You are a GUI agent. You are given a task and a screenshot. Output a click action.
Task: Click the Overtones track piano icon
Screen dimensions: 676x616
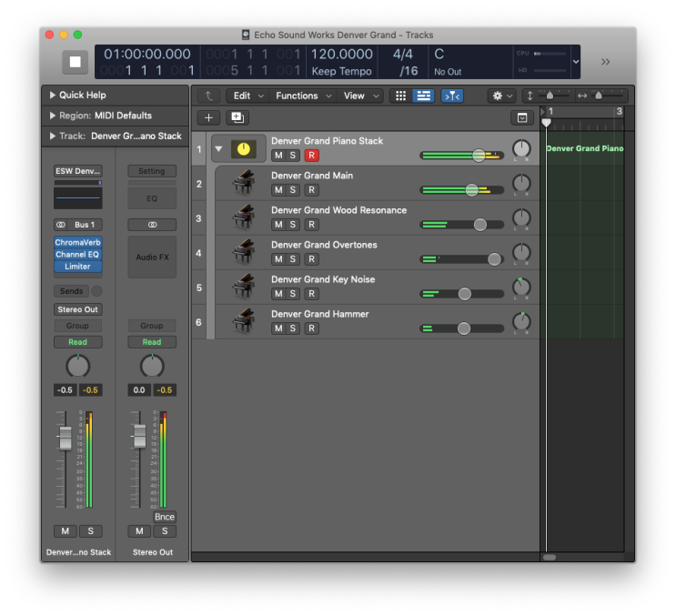[244, 252]
